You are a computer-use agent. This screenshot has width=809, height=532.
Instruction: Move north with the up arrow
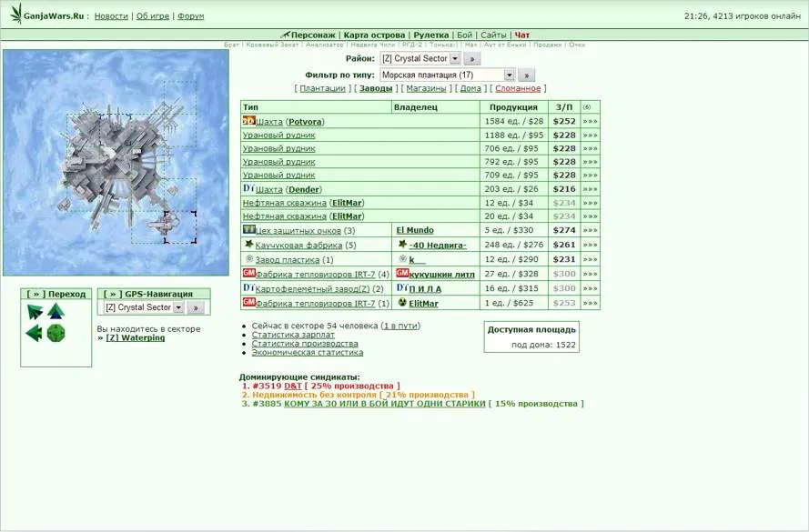point(56,313)
